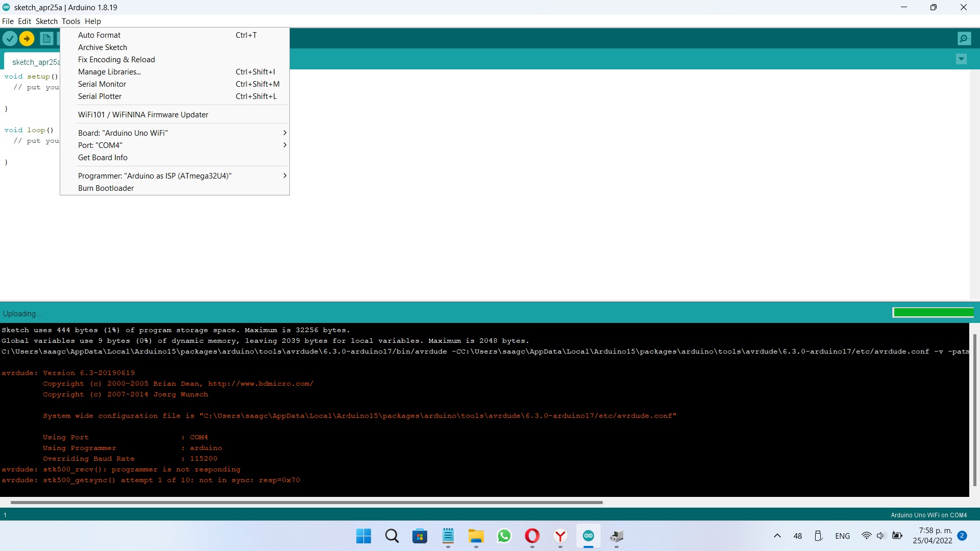Click the taskbar search icon
The height and width of the screenshot is (551, 980).
point(391,536)
